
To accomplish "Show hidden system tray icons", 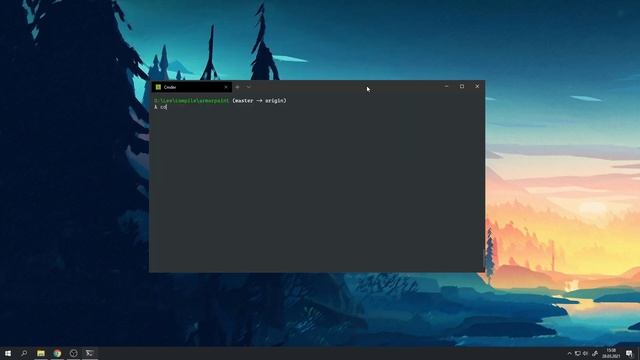I will click(570, 353).
